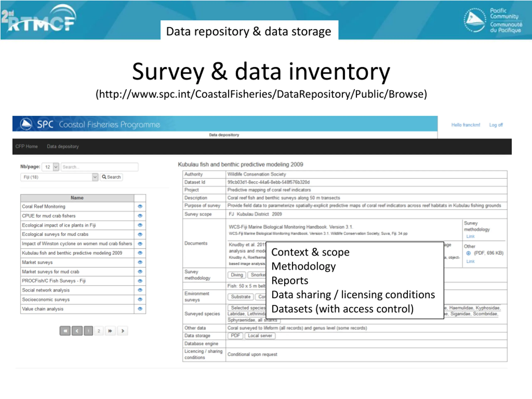
Task: Open the Link under Other document
Action: 470,261
